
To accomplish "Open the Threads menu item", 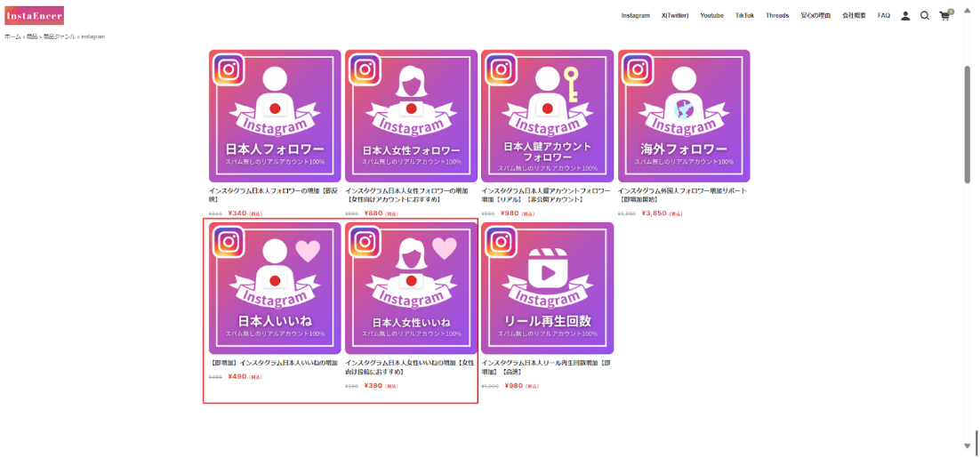I will (777, 16).
